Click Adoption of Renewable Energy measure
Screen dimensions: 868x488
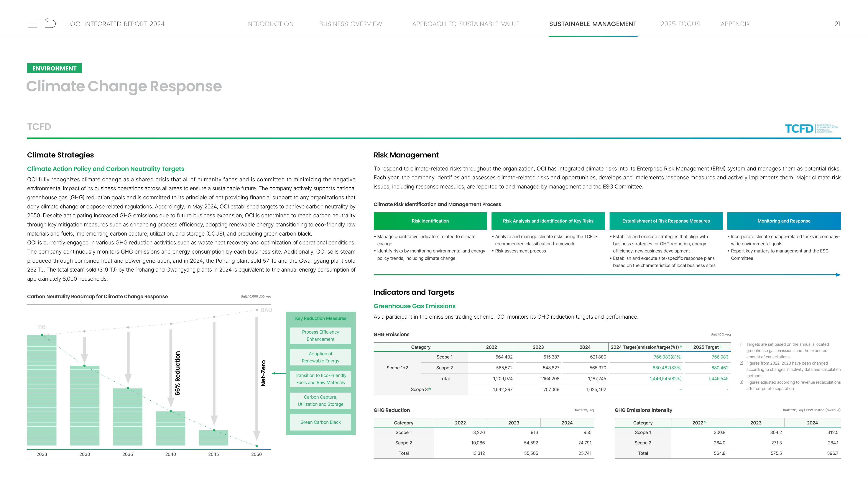pyautogui.click(x=321, y=357)
